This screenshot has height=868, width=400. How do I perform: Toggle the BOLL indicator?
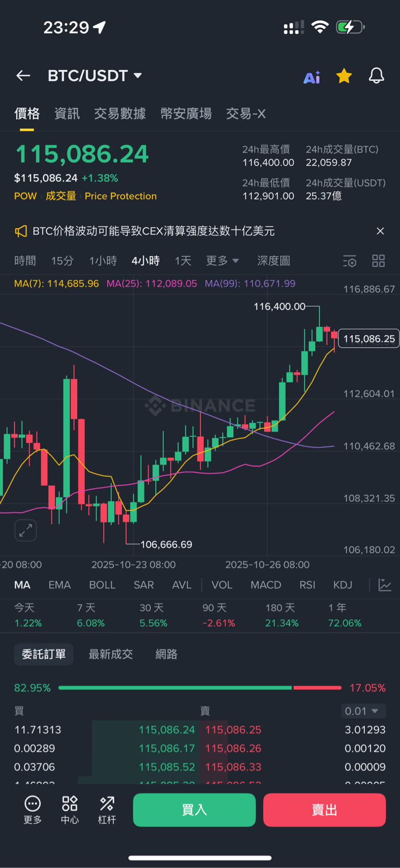click(x=102, y=585)
